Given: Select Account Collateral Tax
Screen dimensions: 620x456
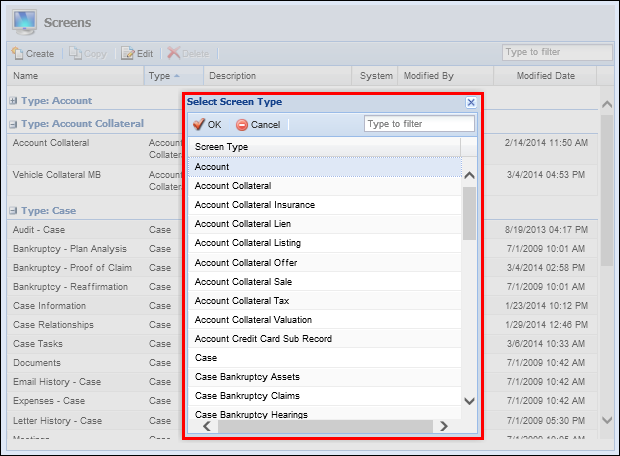Looking at the screenshot, I should 325,301.
